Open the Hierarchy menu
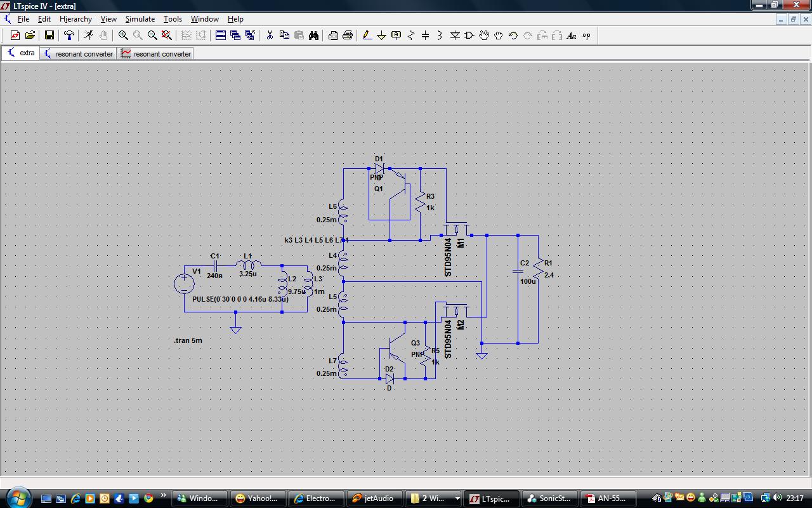 pyautogui.click(x=75, y=19)
